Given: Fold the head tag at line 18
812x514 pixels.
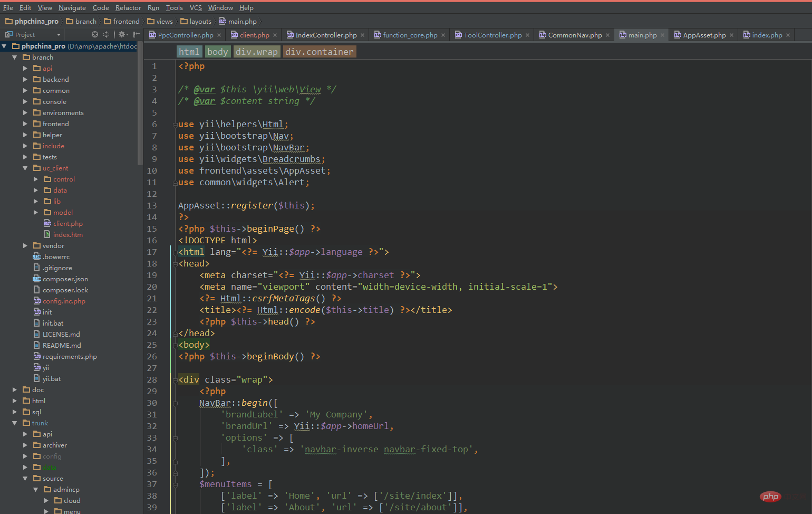Looking at the screenshot, I should point(175,264).
